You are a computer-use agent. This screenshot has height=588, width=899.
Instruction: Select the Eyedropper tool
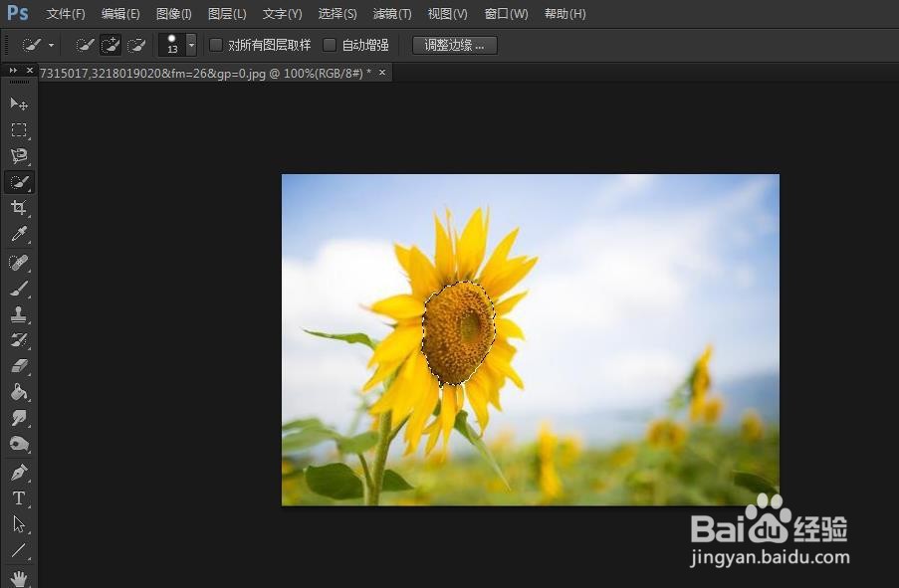[20, 234]
